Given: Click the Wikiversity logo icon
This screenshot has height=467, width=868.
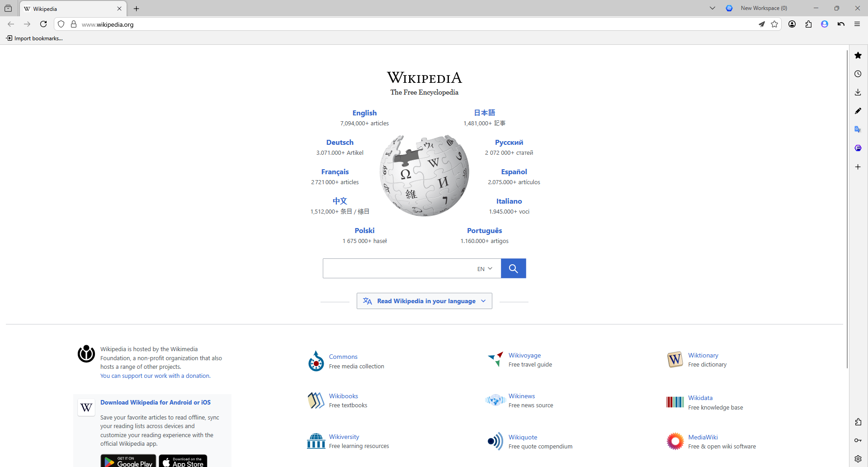Looking at the screenshot, I should [x=316, y=441].
